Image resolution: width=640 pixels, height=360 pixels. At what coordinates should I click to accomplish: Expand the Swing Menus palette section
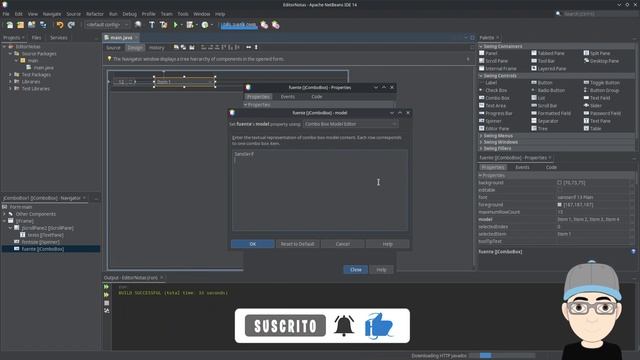coord(481,136)
